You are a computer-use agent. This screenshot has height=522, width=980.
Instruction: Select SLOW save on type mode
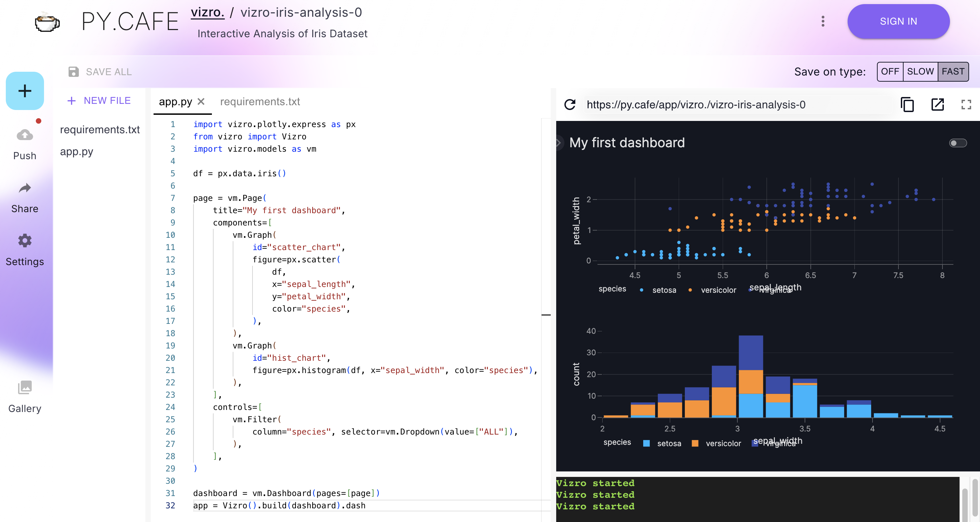[921, 71]
